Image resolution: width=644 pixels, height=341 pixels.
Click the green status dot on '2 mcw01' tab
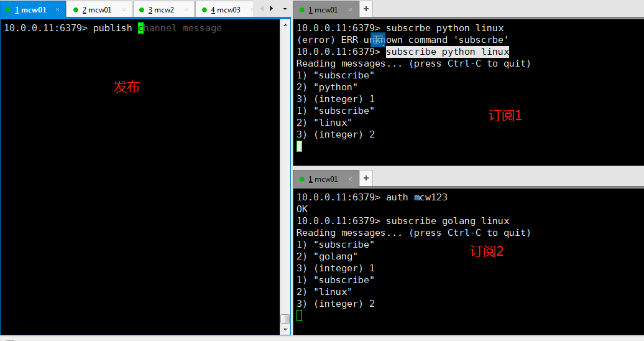click(x=76, y=10)
